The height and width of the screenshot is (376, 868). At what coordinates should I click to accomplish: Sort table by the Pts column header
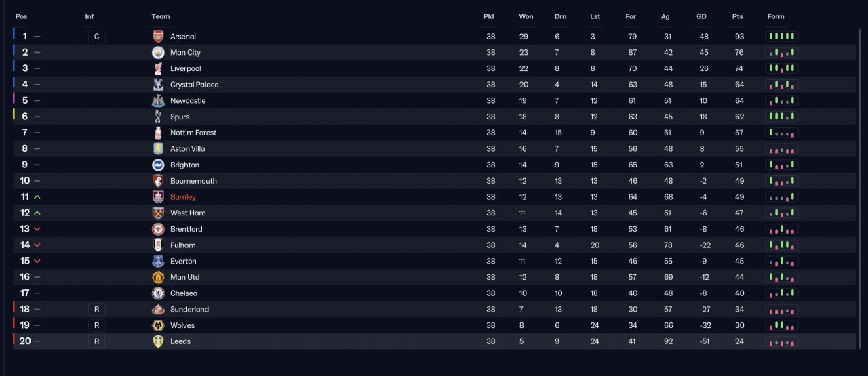[738, 16]
